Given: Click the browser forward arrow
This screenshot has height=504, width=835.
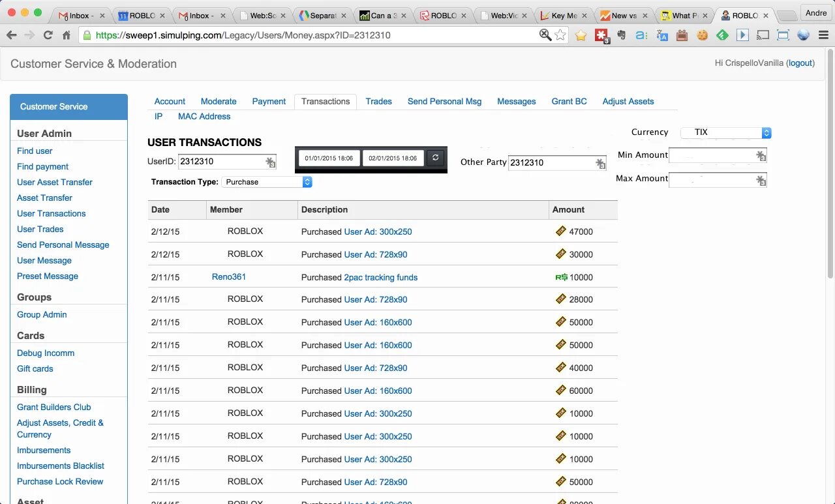Looking at the screenshot, I should point(29,35).
